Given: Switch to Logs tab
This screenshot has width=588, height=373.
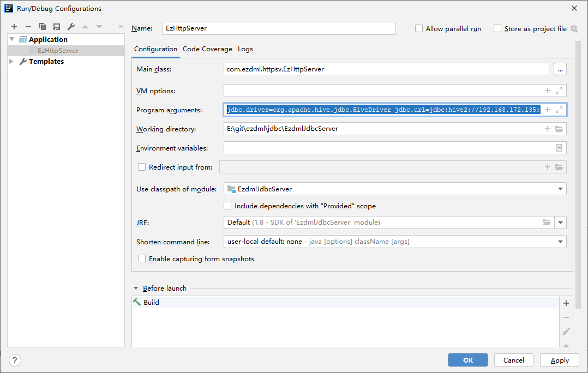Looking at the screenshot, I should pos(245,49).
